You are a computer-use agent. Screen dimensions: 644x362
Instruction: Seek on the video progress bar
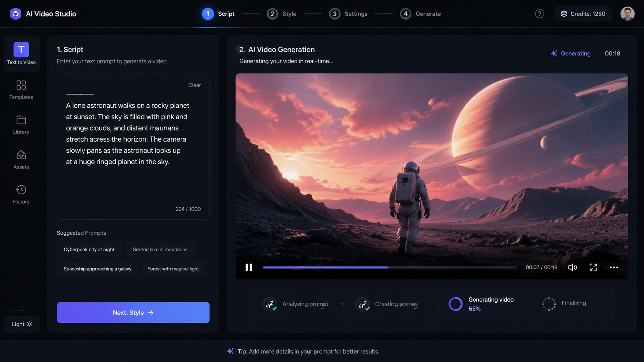390,267
